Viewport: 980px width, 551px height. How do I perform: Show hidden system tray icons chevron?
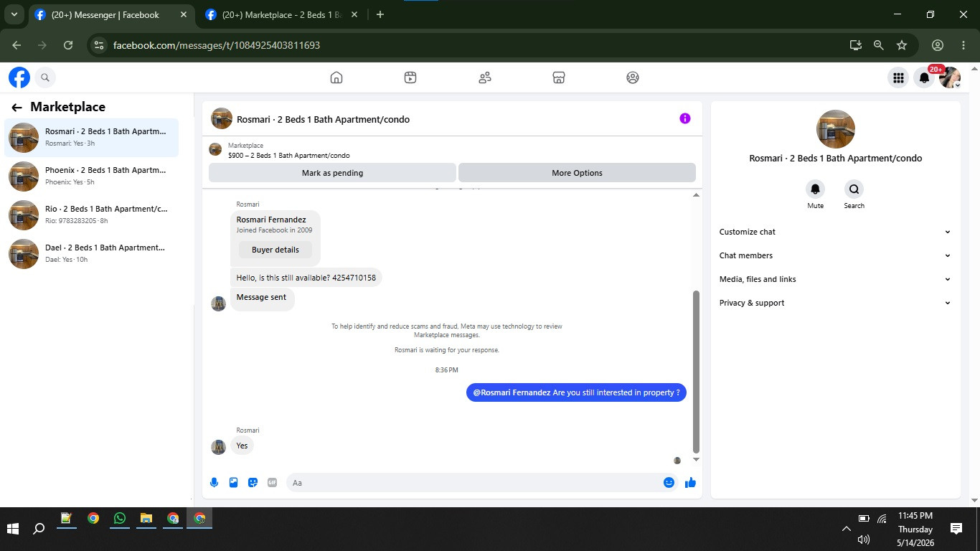846,529
